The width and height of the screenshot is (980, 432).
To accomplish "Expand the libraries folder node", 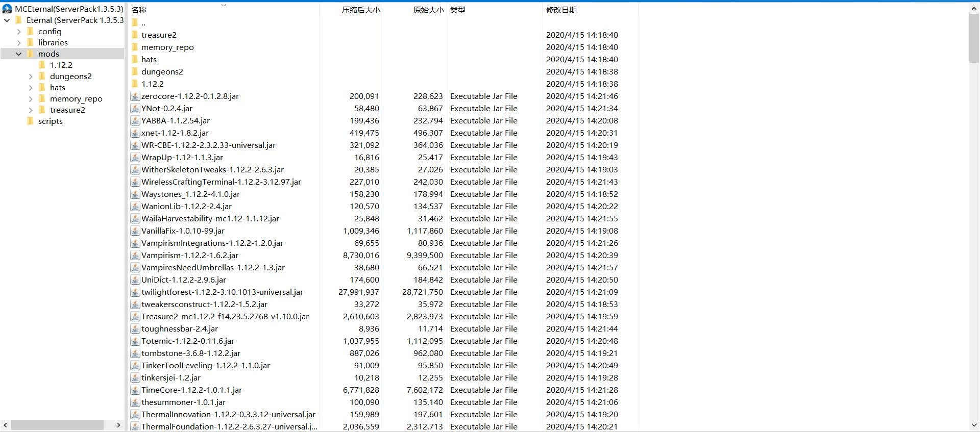I will click(19, 42).
